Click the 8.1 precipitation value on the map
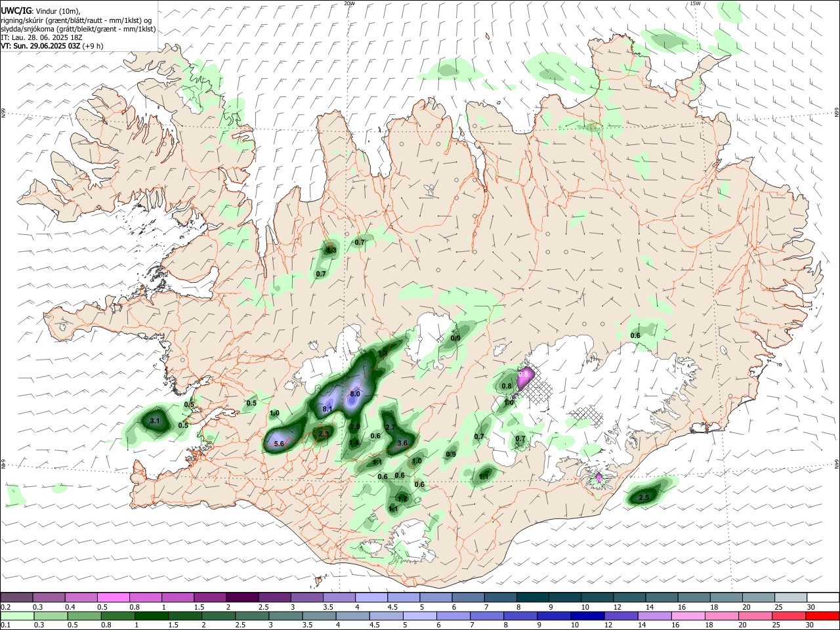Image resolution: width=840 pixels, height=630 pixels. [x=327, y=409]
